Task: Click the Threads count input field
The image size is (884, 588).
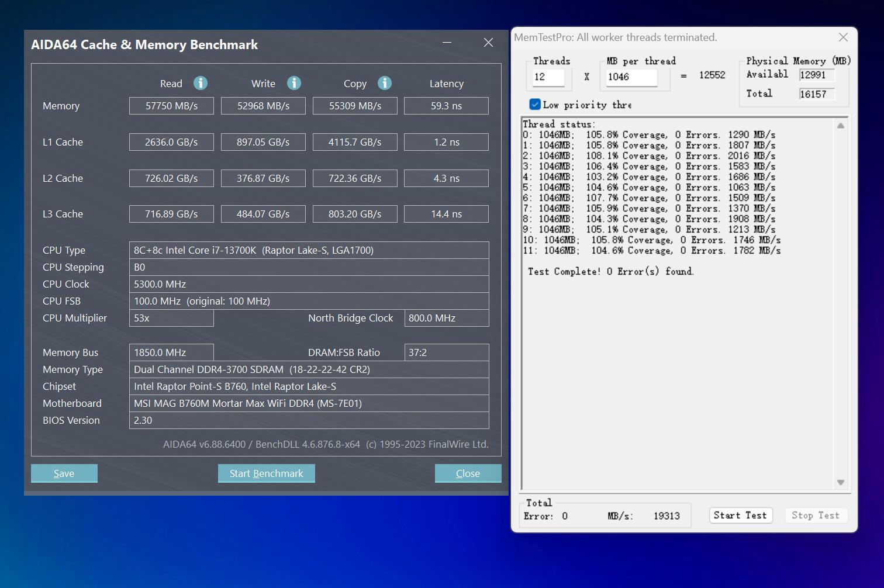Action: (x=548, y=77)
